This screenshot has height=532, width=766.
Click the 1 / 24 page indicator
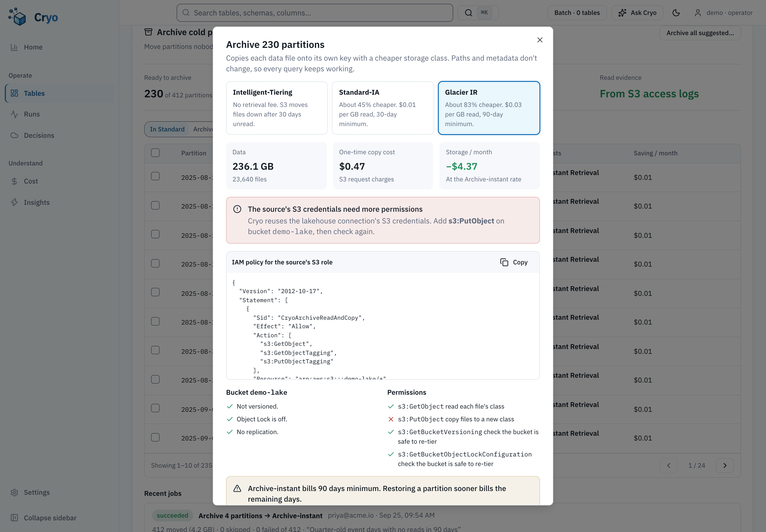tap(697, 465)
